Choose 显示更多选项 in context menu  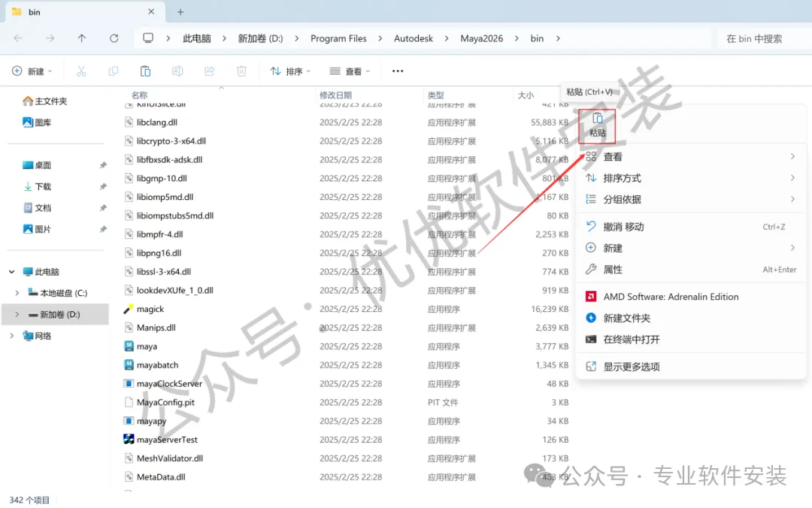coord(692,367)
